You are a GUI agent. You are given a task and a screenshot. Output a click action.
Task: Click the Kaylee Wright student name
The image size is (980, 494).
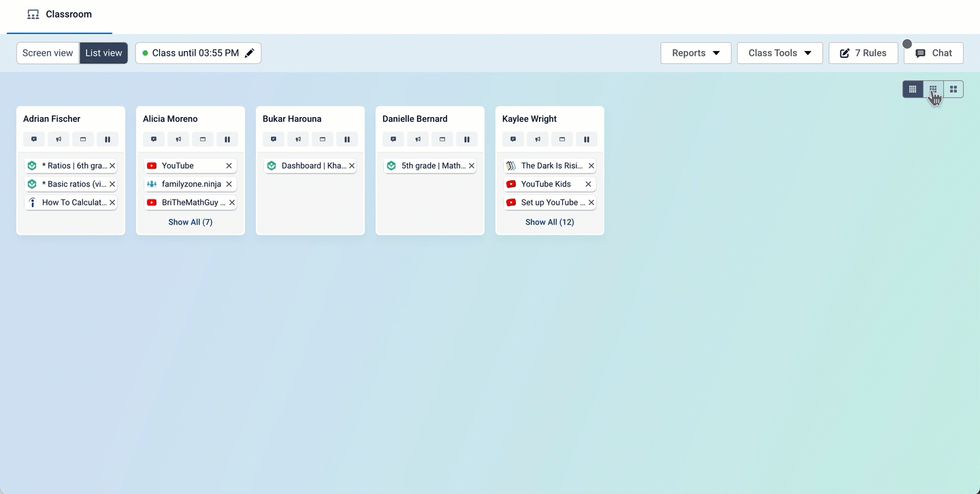pos(529,118)
